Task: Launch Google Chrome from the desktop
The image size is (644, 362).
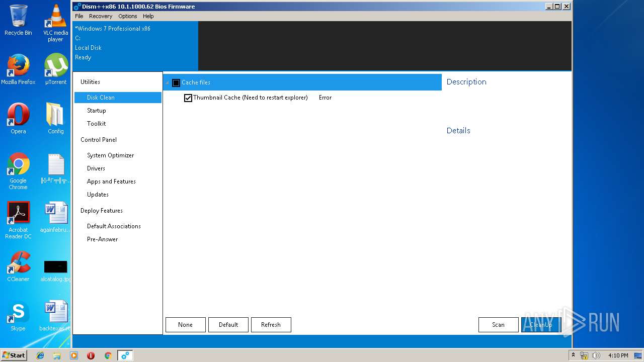Action: coord(18,171)
